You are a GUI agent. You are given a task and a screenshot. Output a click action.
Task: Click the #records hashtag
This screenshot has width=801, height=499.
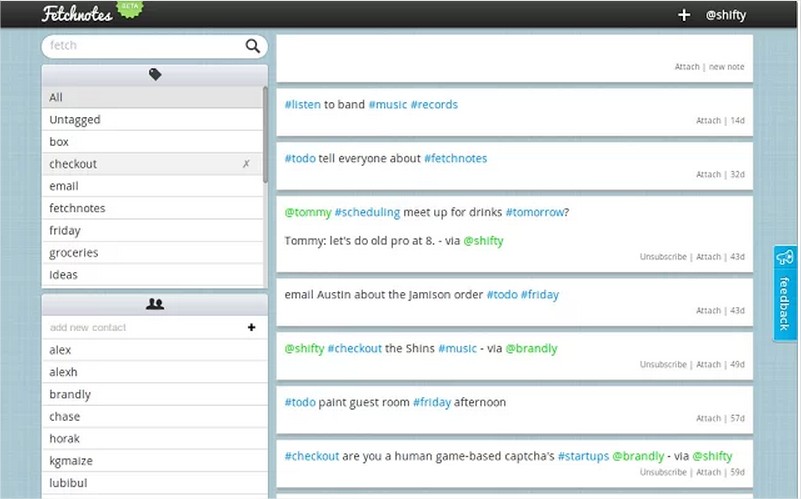pos(434,104)
